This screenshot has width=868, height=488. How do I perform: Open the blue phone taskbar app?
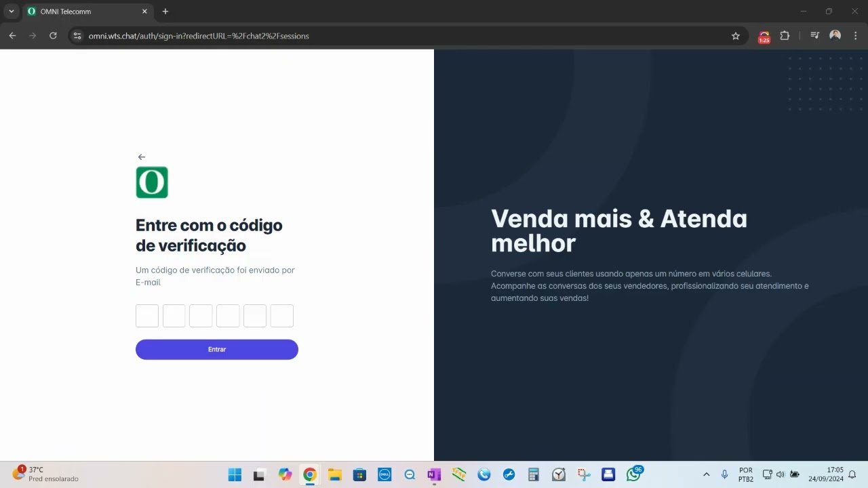pyautogui.click(x=484, y=474)
